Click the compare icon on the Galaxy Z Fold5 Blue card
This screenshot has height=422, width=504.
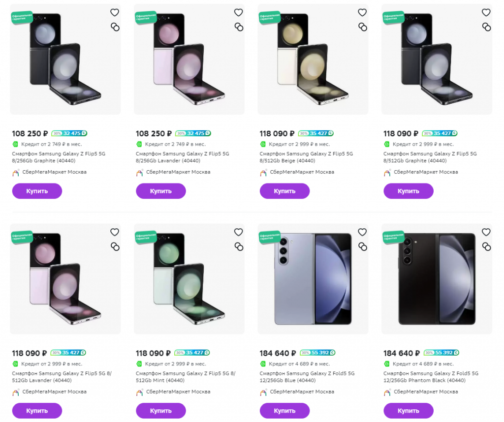point(363,246)
